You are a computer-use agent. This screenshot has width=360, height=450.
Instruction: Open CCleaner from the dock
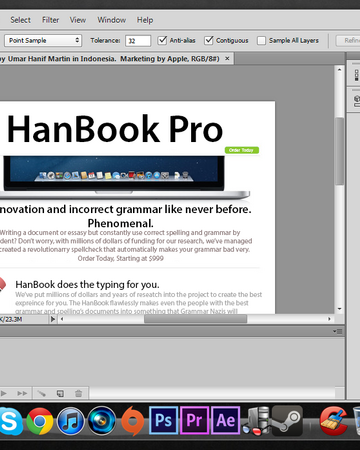pos(333,421)
